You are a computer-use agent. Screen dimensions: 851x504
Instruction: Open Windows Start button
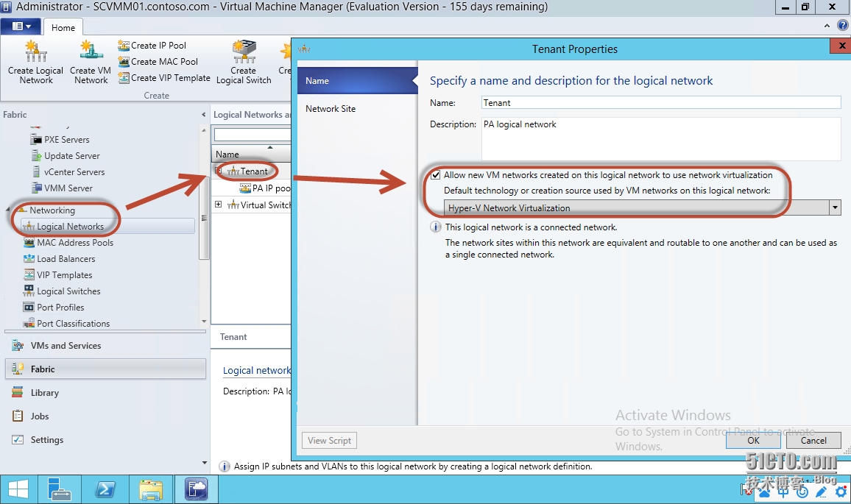(18, 490)
